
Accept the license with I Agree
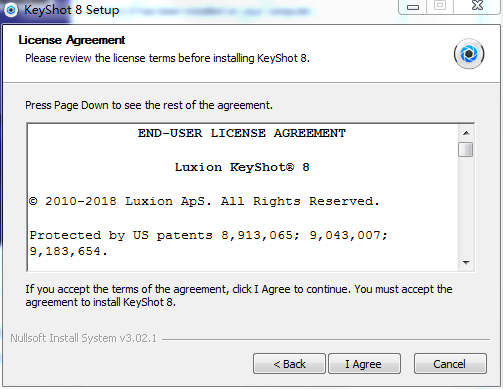coord(364,364)
